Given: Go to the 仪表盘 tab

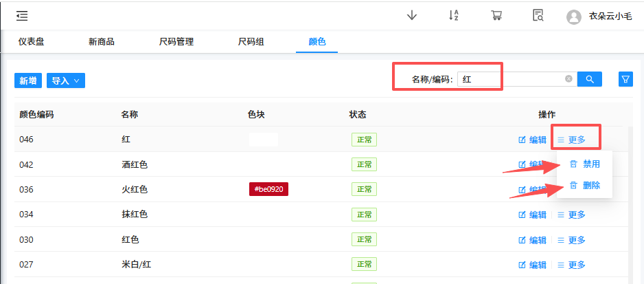Looking at the screenshot, I should 31,42.
